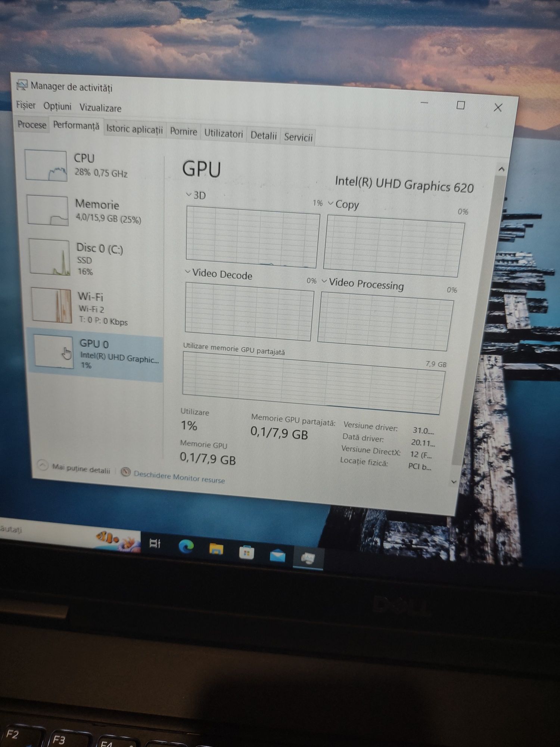The image size is (560, 747).
Task: Click the Dată driver value 20.11...
Action: point(423,443)
